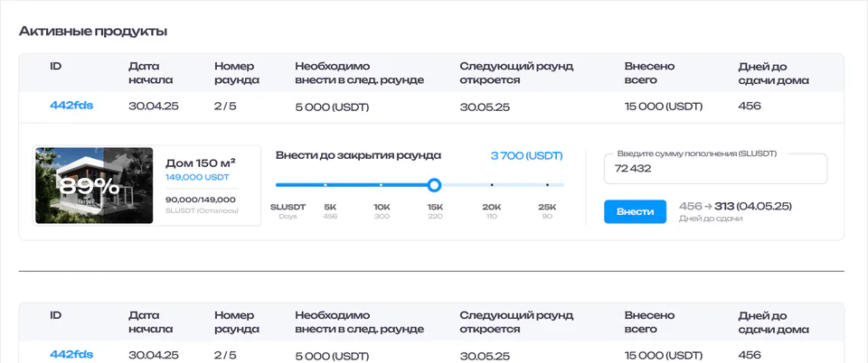The width and height of the screenshot is (868, 363).
Task: Click the blue Внести button
Action: coord(635,211)
